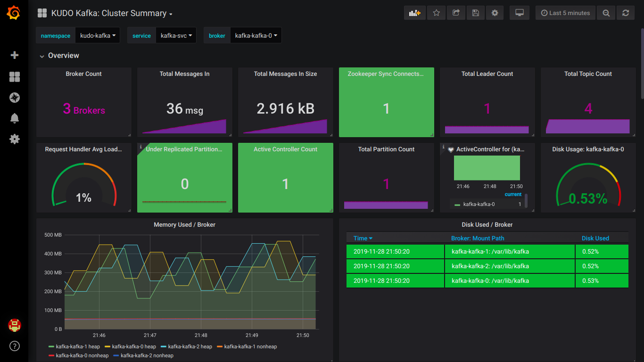Open the Total Messages In panel title menu
644x362 pixels.
click(184, 74)
